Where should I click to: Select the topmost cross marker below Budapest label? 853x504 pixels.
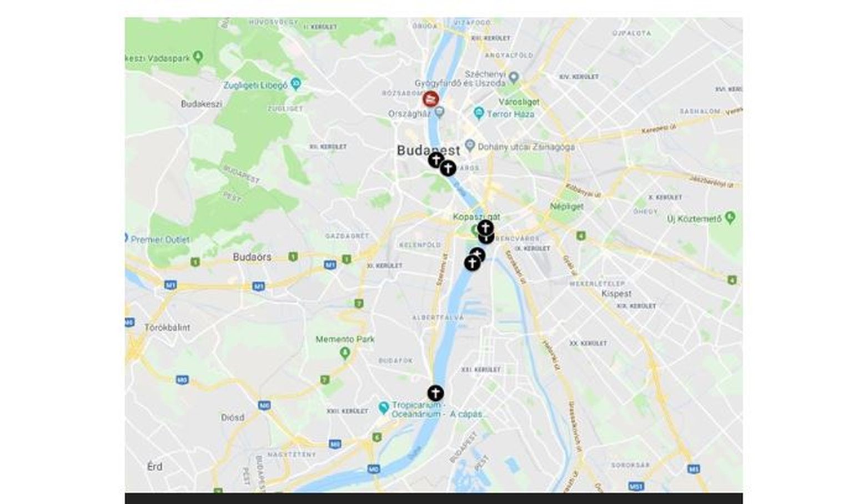436,160
